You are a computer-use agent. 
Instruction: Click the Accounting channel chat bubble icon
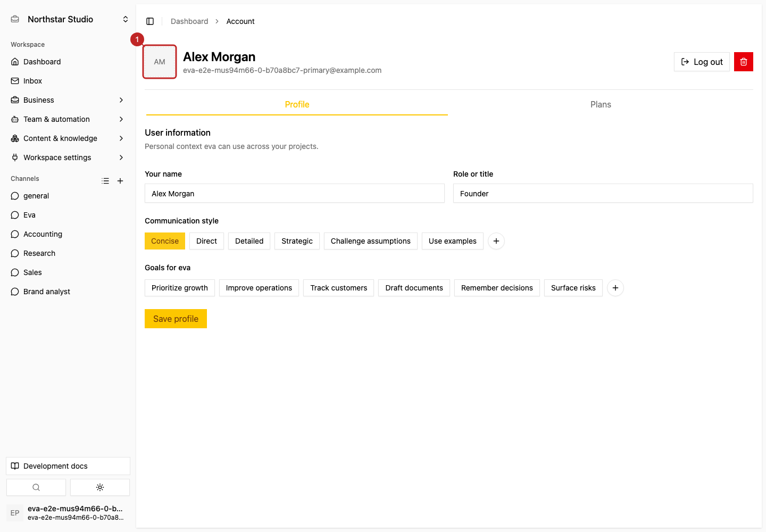[x=15, y=234]
